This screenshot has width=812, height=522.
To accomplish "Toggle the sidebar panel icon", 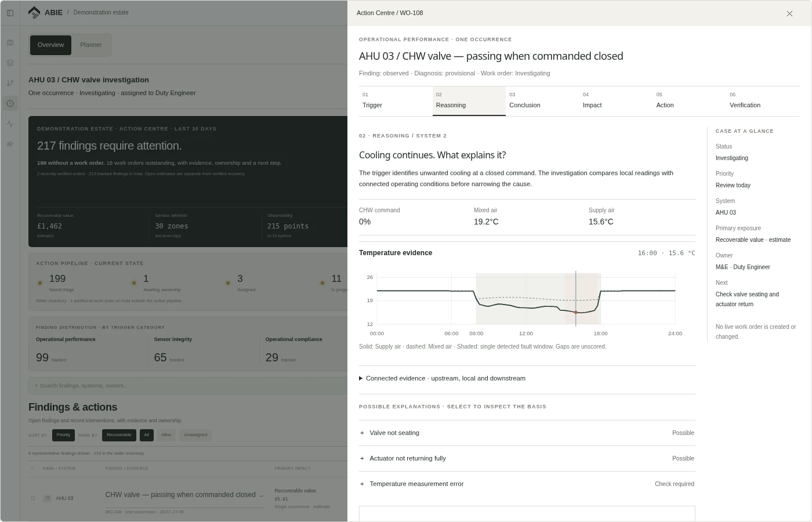I will 10,13.
